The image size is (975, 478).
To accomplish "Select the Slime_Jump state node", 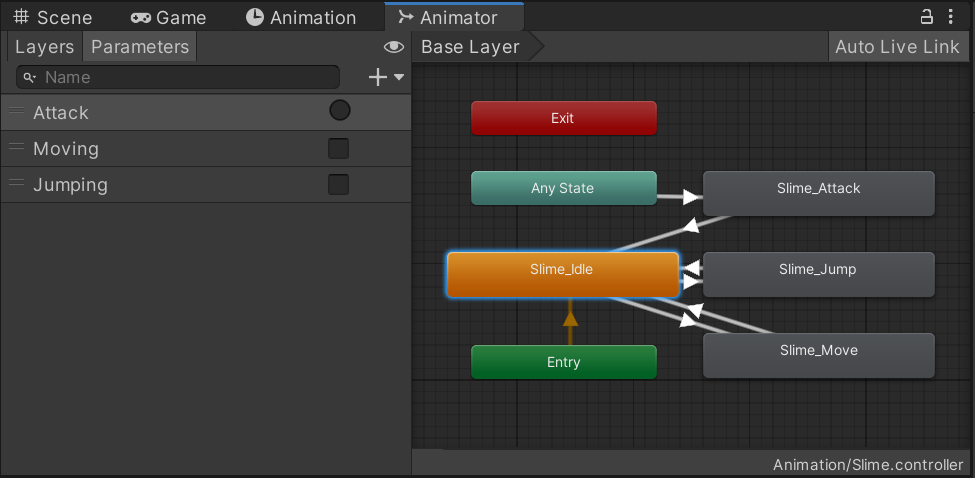I will point(819,274).
